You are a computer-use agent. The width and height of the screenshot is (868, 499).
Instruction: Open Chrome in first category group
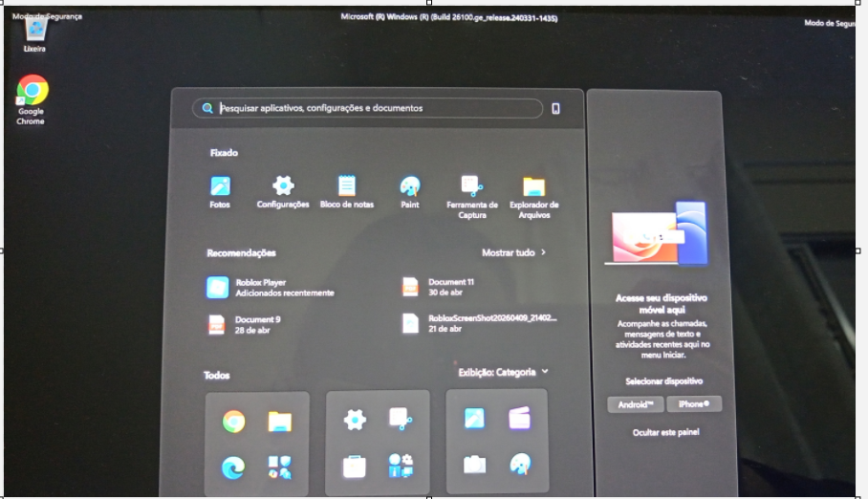coord(233,422)
